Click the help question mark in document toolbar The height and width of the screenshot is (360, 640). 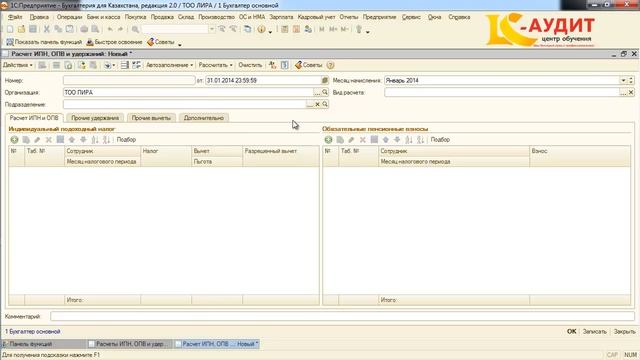pos(331,65)
